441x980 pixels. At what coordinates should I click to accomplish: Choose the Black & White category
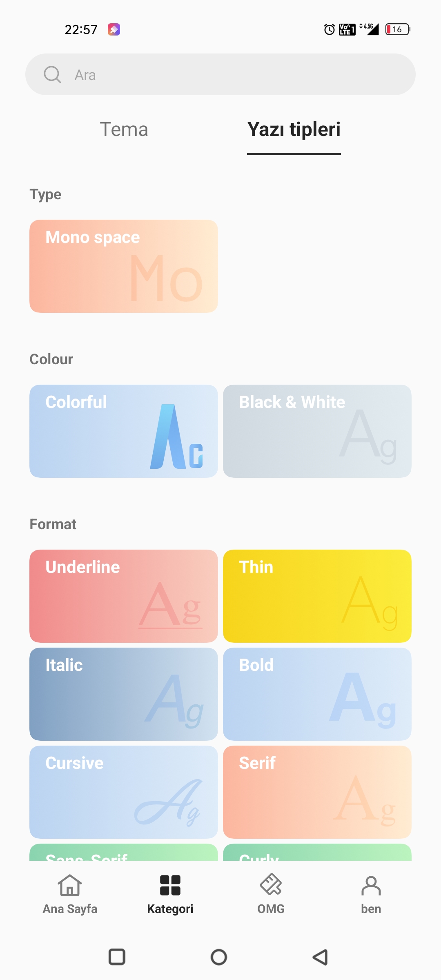coord(317,431)
